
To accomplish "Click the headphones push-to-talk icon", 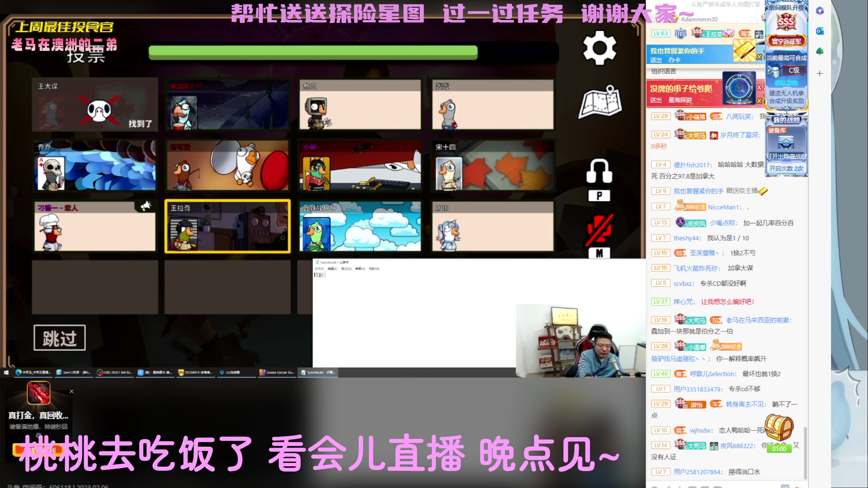I will [599, 171].
